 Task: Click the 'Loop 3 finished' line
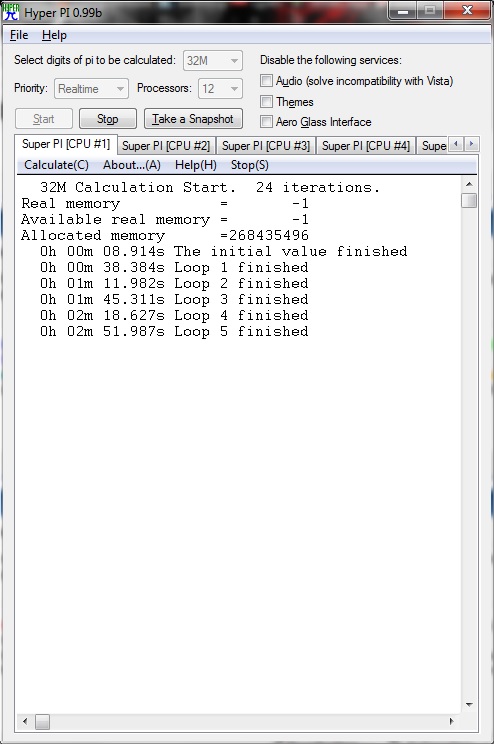[x=174, y=299]
